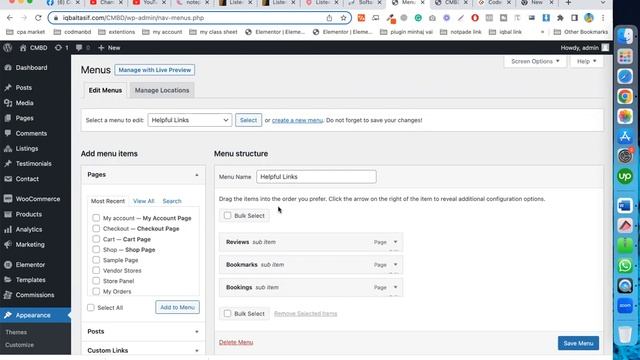Expand the Help panel
The image size is (640, 360).
[x=587, y=61]
